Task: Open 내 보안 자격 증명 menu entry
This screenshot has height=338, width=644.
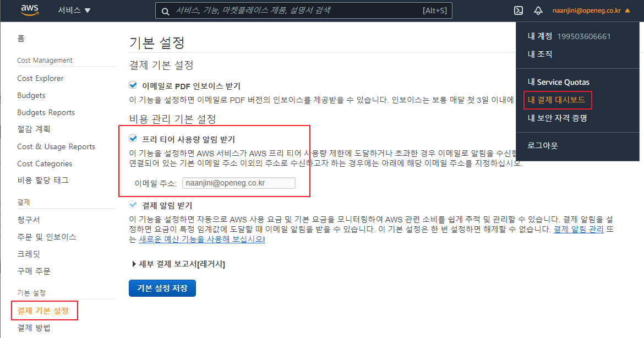Action: pyautogui.click(x=557, y=118)
